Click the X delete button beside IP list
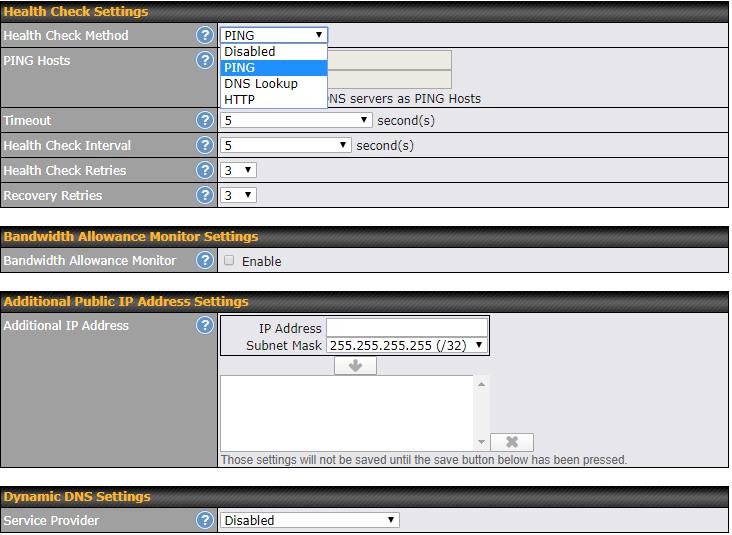 511,442
